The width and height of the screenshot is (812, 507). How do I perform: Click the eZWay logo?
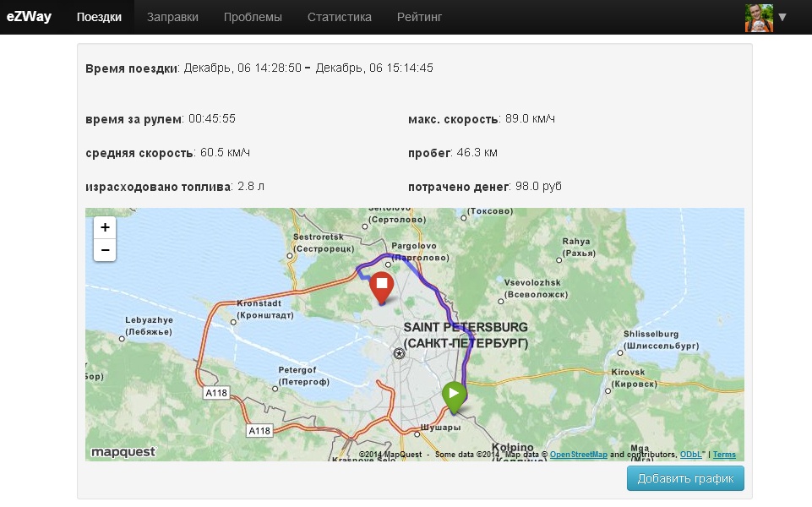coord(29,17)
